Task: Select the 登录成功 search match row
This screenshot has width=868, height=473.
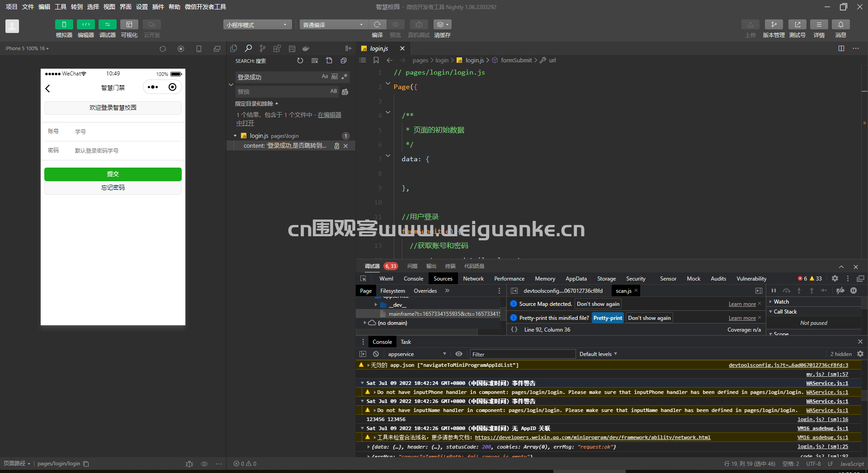Action: point(291,145)
